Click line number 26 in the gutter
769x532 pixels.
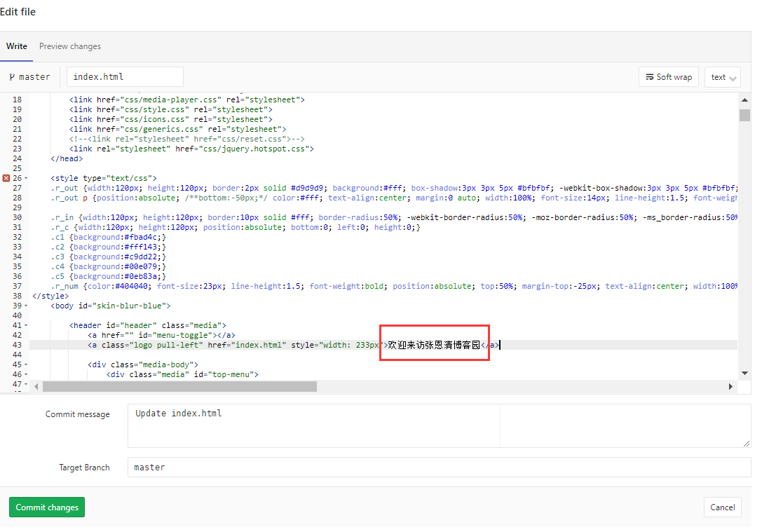pos(16,177)
